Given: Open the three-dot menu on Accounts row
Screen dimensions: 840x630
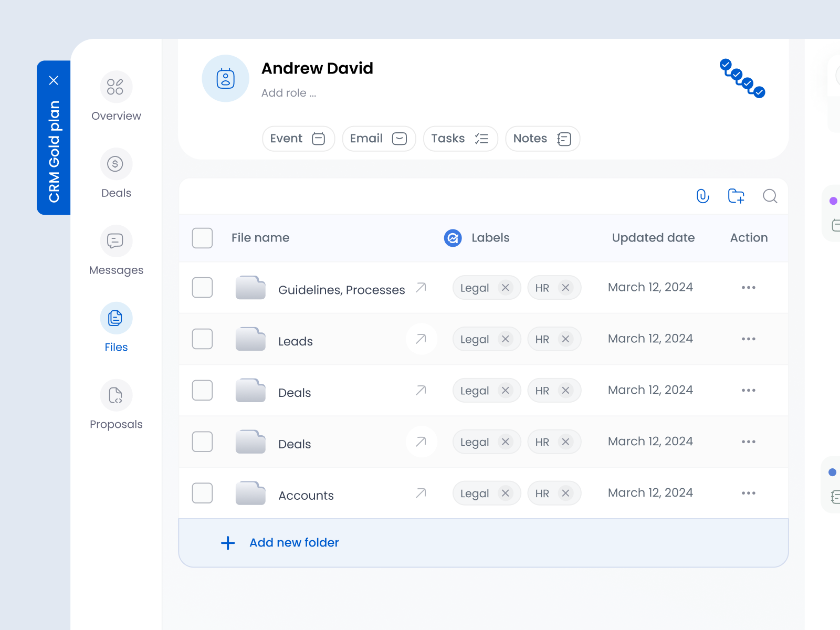Looking at the screenshot, I should click(748, 493).
